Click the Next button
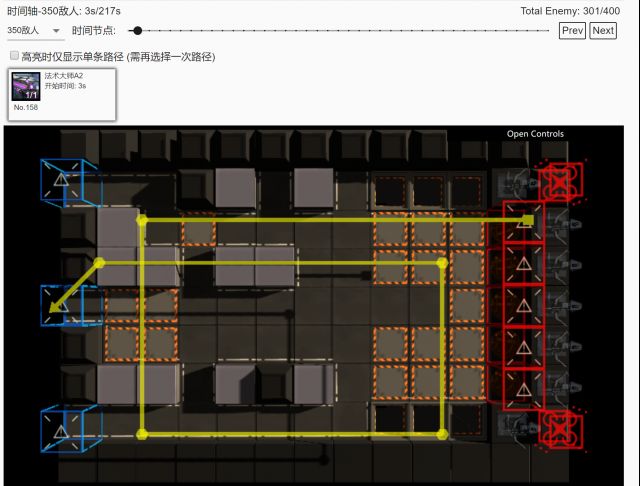This screenshot has height=486, width=640. point(603,31)
